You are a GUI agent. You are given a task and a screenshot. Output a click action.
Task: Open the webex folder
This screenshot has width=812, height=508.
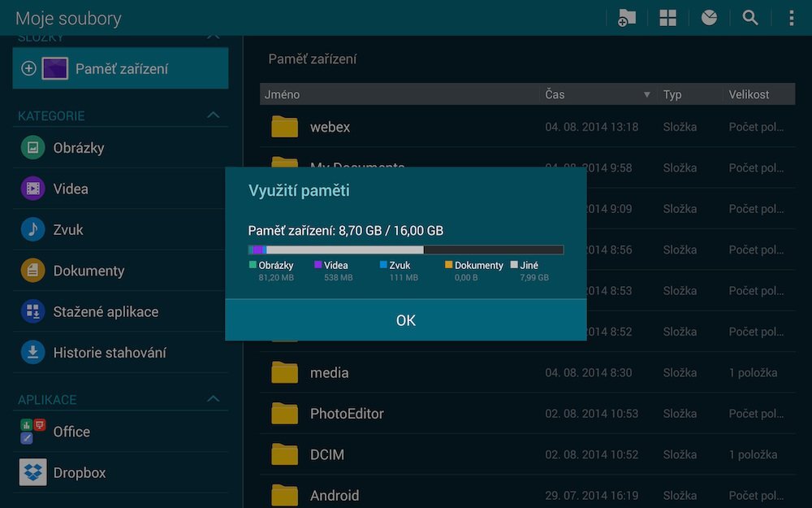(x=330, y=127)
